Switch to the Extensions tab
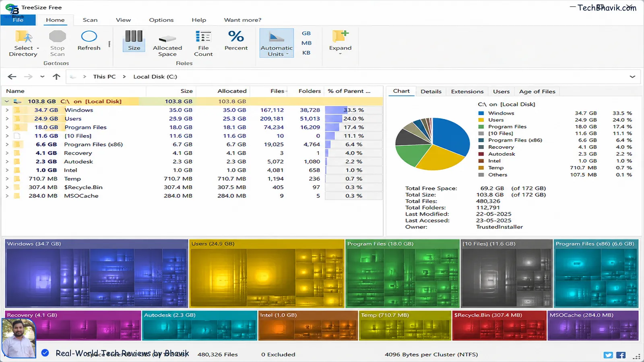The height and width of the screenshot is (362, 644). click(467, 91)
